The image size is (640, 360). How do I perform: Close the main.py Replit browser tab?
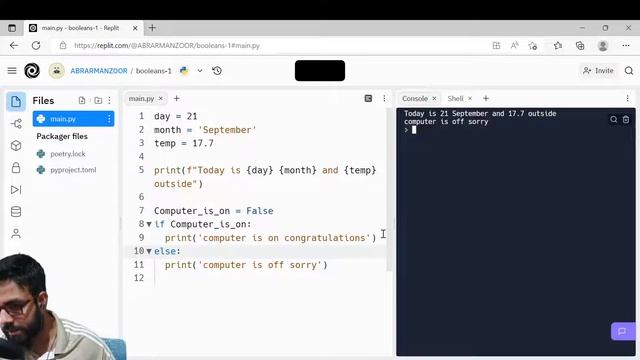[x=135, y=28]
